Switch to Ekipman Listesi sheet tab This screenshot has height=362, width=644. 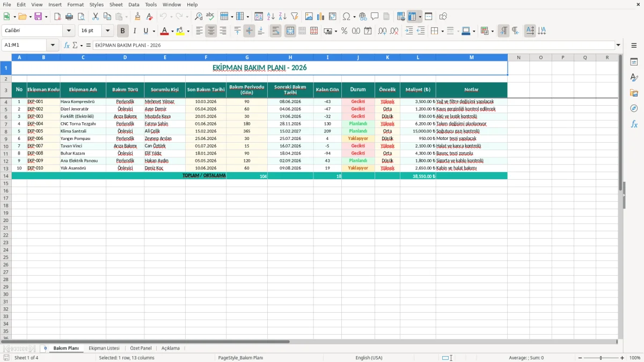coord(104,348)
